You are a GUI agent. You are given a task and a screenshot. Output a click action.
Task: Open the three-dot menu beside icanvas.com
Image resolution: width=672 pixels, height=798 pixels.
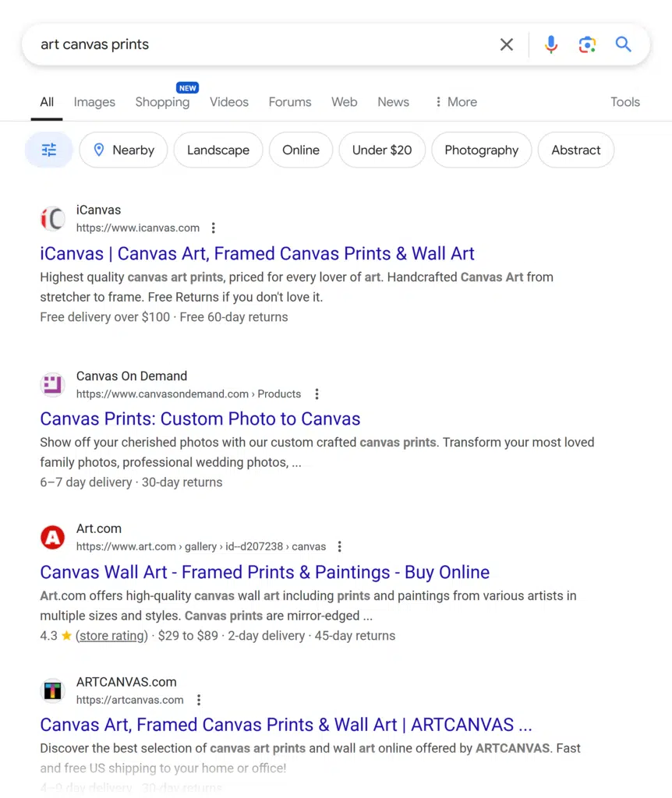(x=214, y=228)
